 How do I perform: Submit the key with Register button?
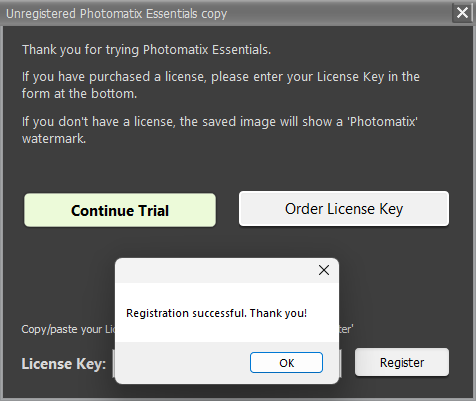[x=402, y=362]
